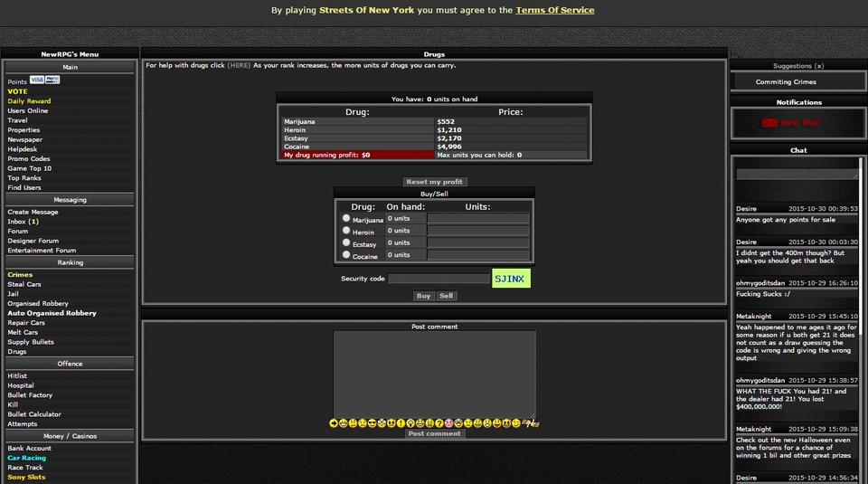Open Bank Account from the menu
The width and height of the screenshot is (868, 484).
[x=29, y=449]
